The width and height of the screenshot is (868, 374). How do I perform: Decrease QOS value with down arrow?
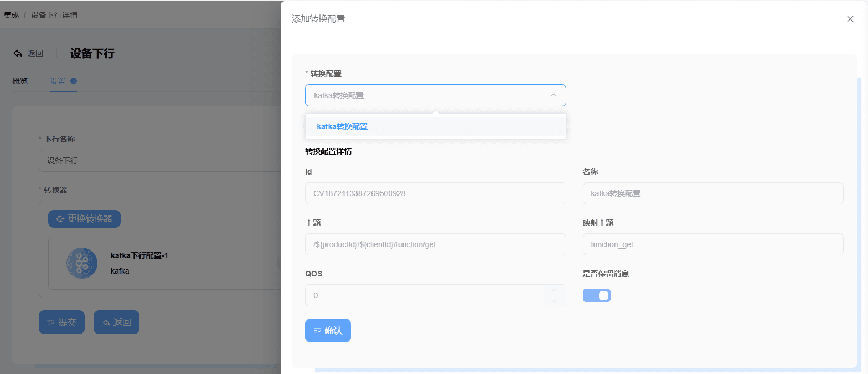pyautogui.click(x=555, y=301)
